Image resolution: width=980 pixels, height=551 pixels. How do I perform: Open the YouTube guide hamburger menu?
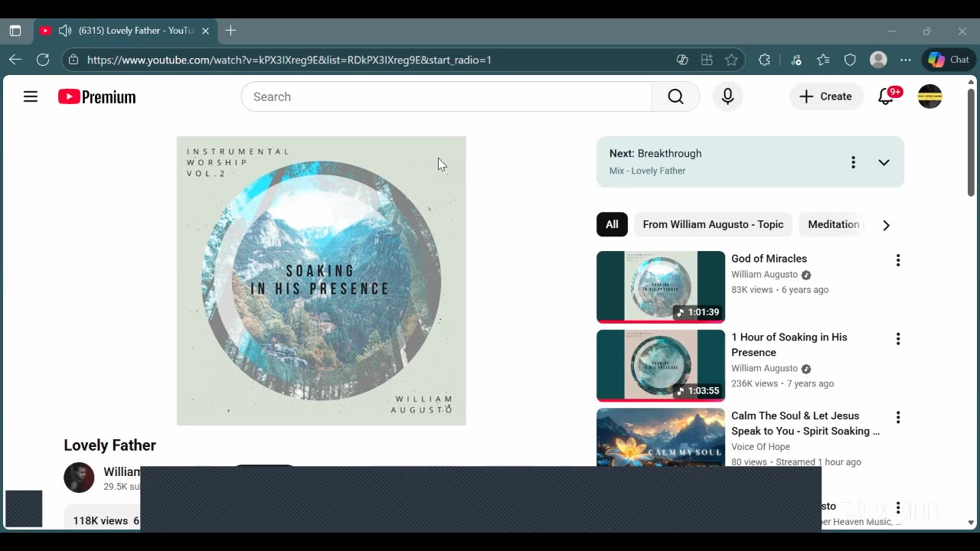pos(31,96)
